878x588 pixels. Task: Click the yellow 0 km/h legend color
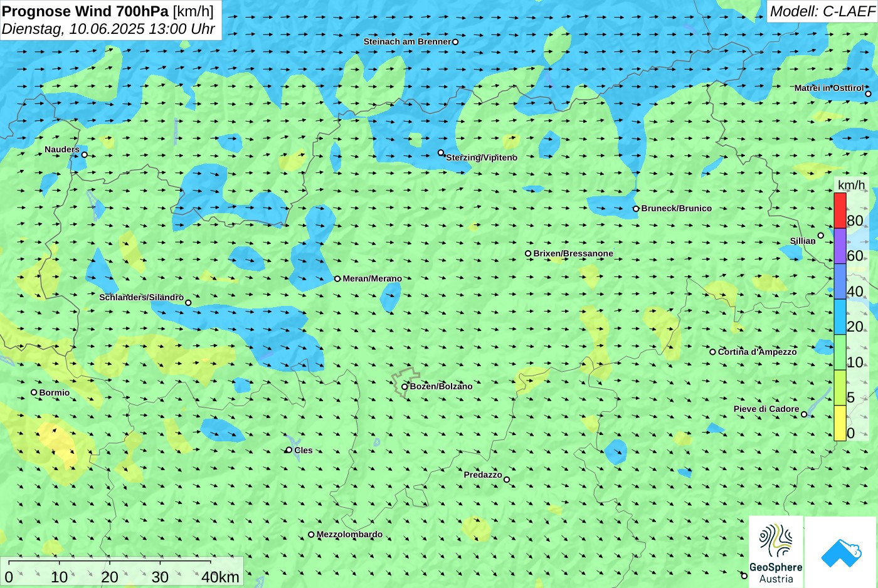point(840,423)
